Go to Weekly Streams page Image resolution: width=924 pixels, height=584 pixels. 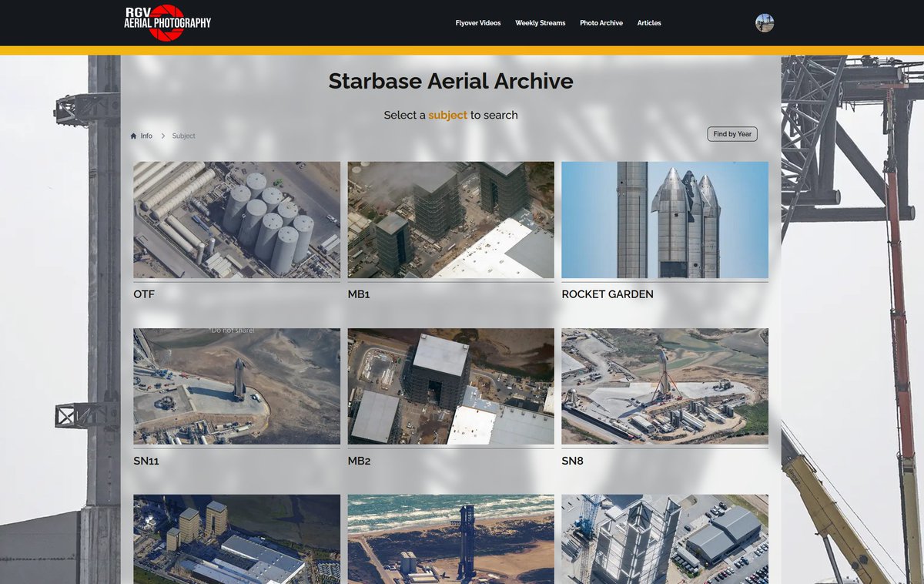click(x=540, y=23)
